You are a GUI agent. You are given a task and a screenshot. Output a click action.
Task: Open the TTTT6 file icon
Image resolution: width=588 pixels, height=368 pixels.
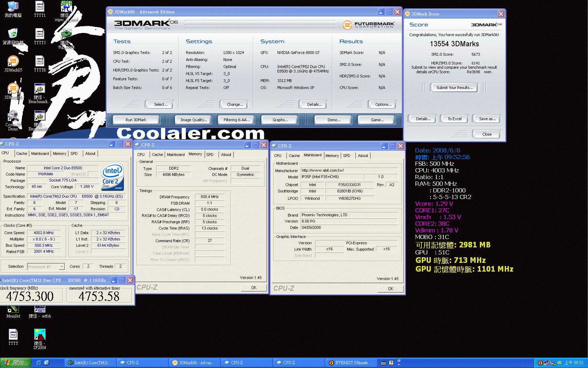(x=40, y=64)
